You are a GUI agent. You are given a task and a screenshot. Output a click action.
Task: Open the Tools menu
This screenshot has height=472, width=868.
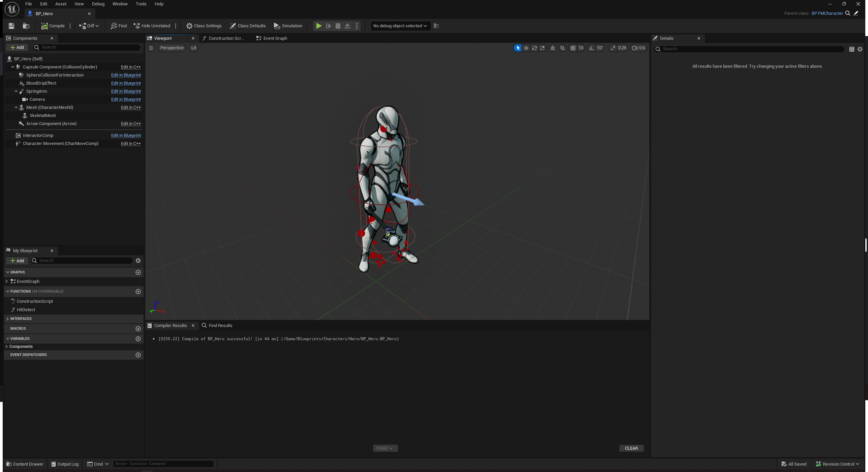point(141,4)
